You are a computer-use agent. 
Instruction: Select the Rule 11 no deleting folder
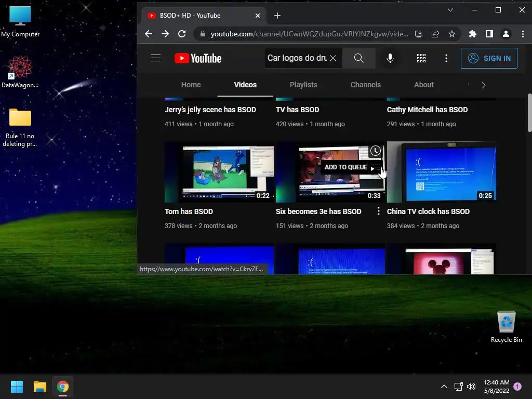click(20, 128)
